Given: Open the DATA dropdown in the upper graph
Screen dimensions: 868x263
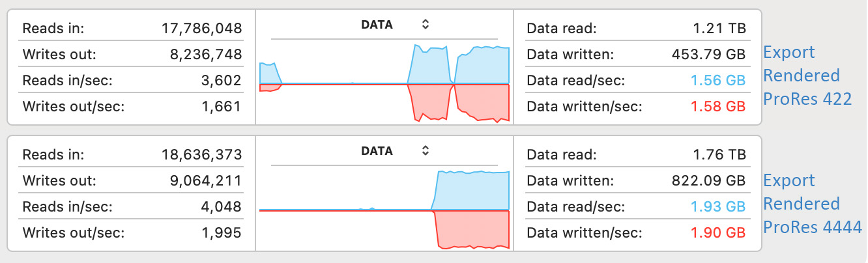Looking at the screenshot, I should click(377, 25).
